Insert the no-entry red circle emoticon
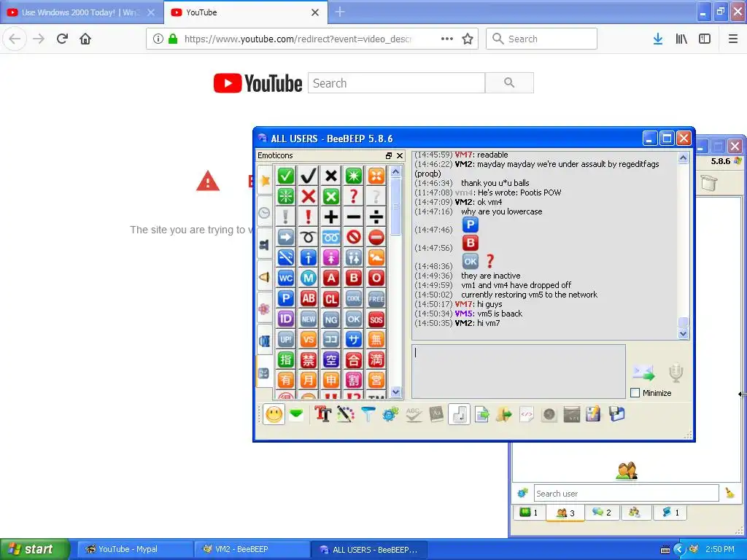The height and width of the screenshot is (560, 747). click(376, 237)
